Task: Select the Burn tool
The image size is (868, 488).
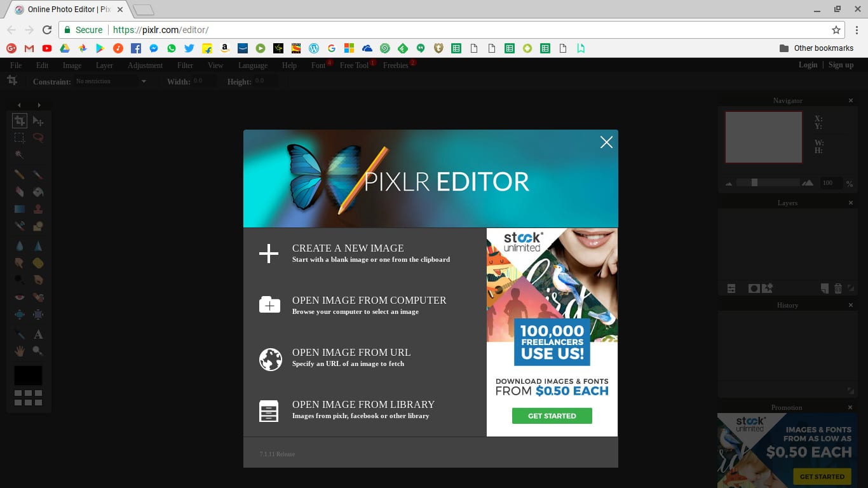Action: [38, 280]
